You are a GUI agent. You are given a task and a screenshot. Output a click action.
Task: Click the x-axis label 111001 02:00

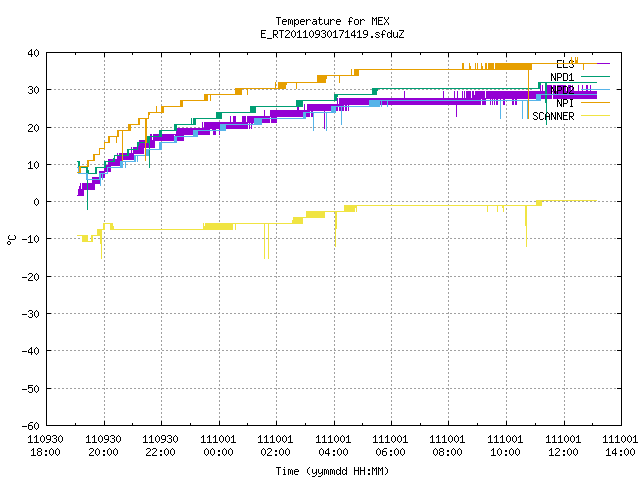coord(276,446)
